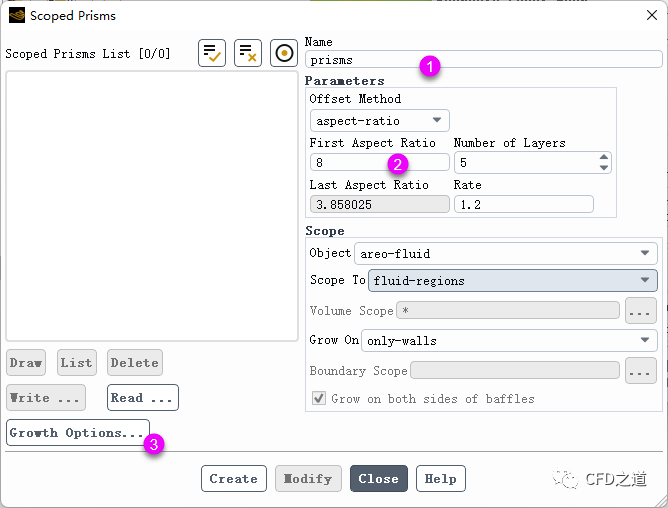668x508 pixels.
Task: Click the Name input field
Action: click(x=484, y=60)
